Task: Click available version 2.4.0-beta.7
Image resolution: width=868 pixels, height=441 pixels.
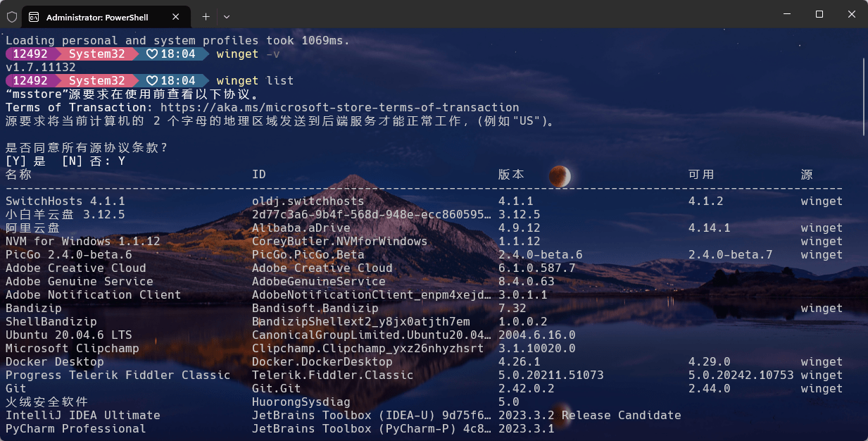Action: (x=731, y=255)
